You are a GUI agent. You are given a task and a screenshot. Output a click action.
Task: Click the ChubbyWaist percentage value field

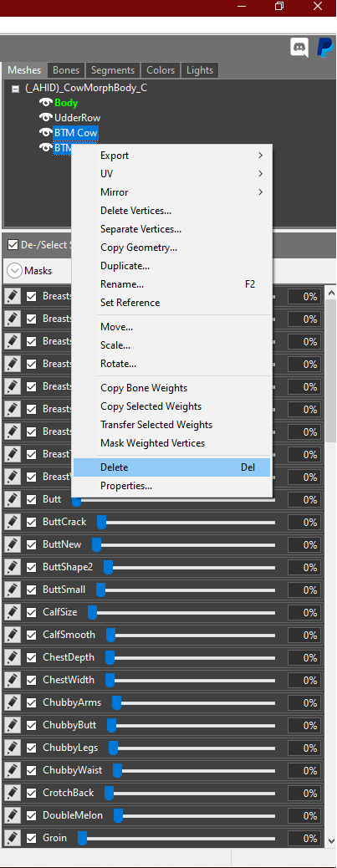point(305,770)
